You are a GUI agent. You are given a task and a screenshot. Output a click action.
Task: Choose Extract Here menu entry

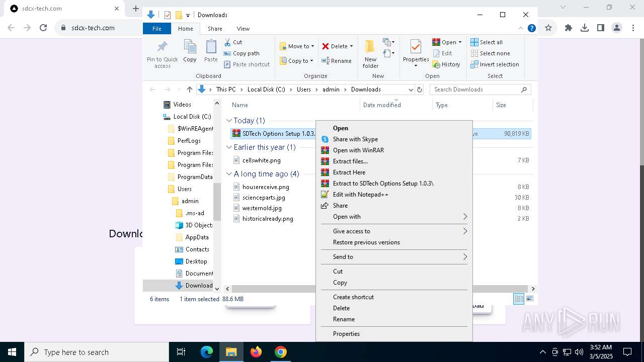394,172
